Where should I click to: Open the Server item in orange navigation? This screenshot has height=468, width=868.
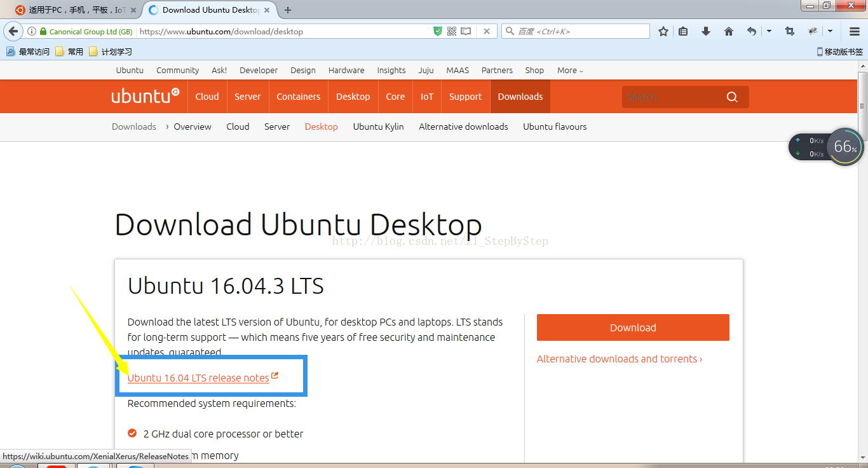point(248,97)
